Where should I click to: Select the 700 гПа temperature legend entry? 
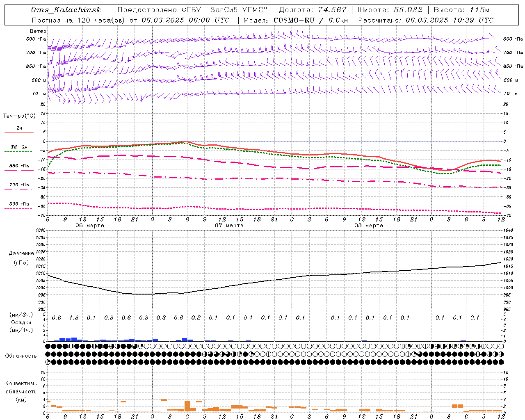19,185
